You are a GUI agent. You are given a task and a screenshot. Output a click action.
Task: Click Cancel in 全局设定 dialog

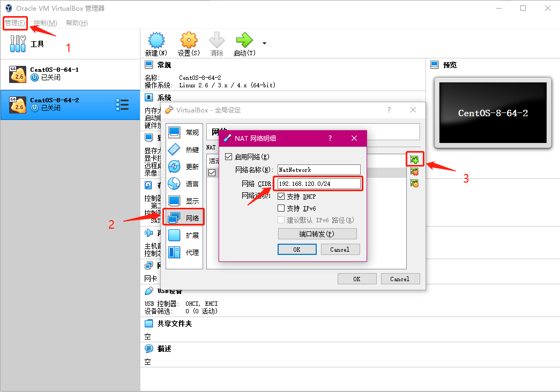click(x=400, y=279)
